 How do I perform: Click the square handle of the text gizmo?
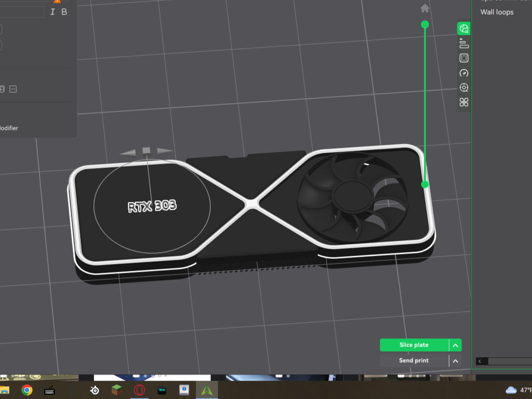(146, 150)
